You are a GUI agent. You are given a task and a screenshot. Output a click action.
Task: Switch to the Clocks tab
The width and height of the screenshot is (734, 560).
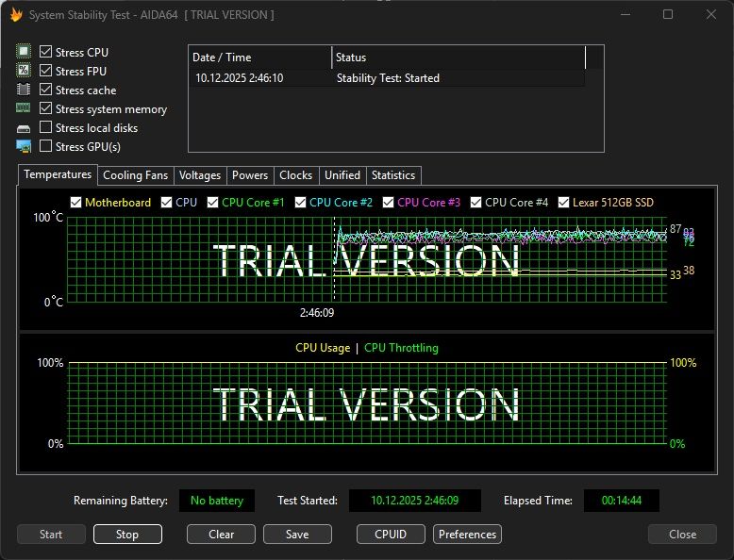296,175
